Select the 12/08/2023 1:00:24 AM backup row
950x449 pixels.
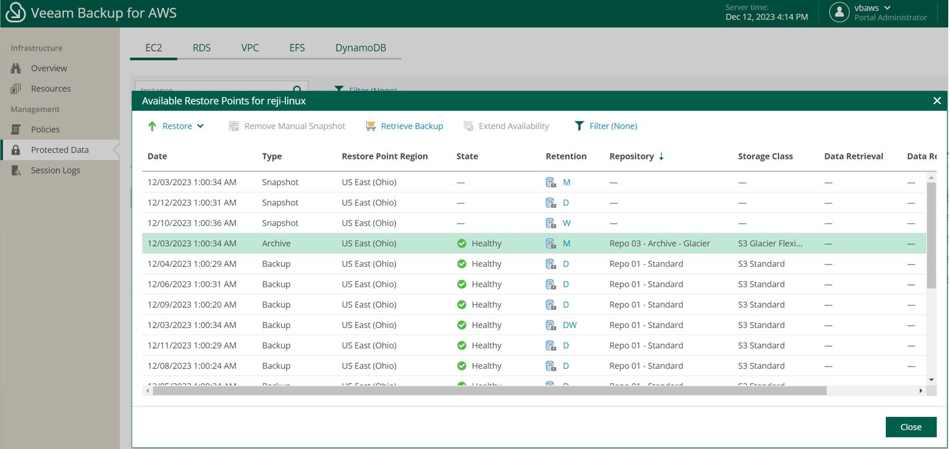click(534, 366)
